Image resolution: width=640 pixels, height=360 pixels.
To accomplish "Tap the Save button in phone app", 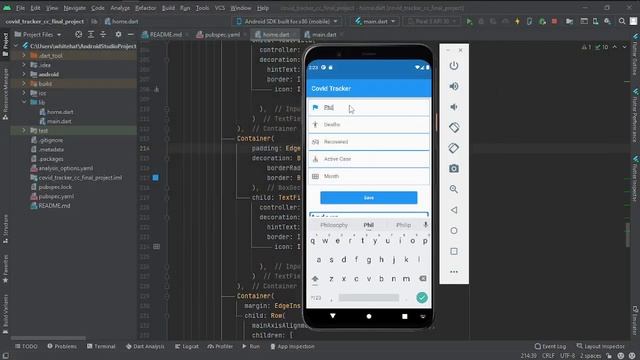I will pyautogui.click(x=369, y=198).
